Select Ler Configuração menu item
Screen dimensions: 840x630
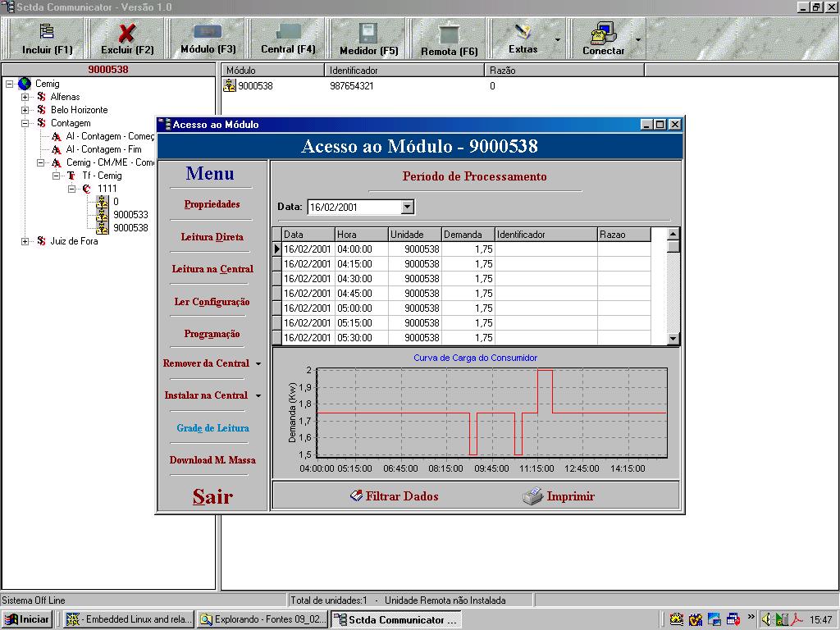tap(212, 302)
